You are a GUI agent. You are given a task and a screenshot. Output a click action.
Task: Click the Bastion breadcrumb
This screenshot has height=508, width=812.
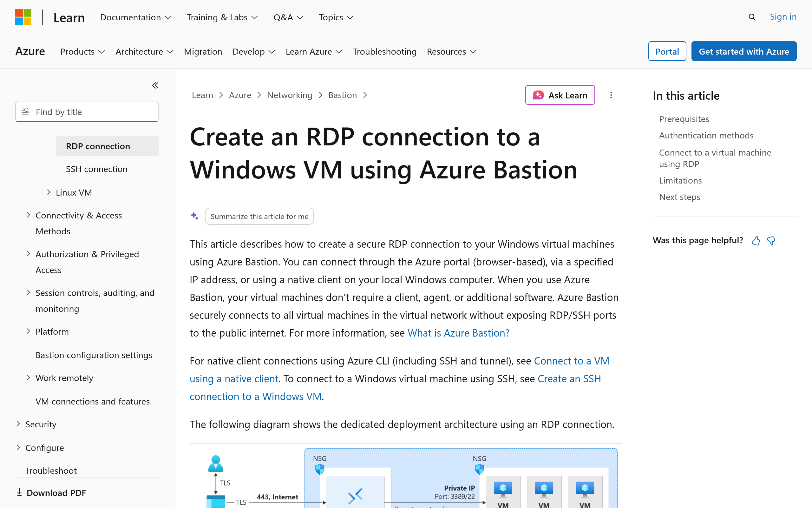tap(342, 95)
